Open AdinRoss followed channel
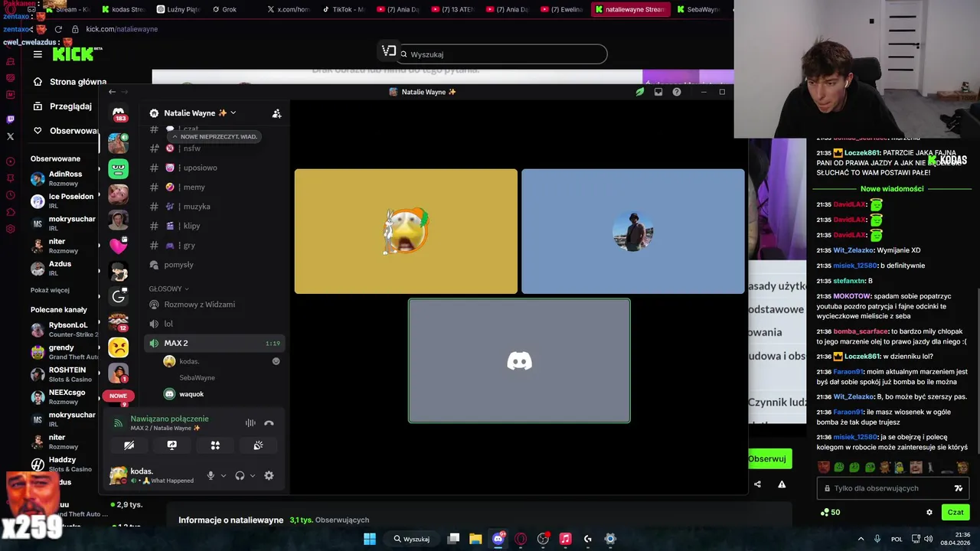This screenshot has width=980, height=551. (x=63, y=178)
